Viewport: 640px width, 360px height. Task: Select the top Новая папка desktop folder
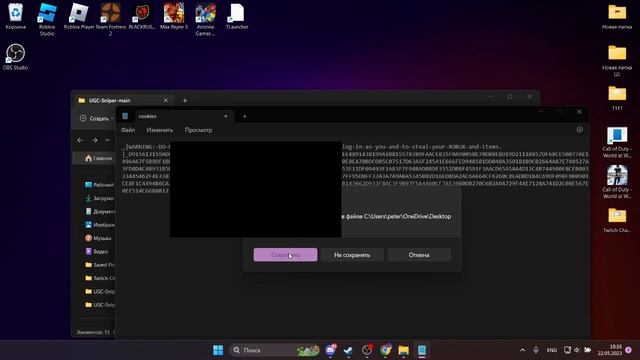pyautogui.click(x=617, y=16)
